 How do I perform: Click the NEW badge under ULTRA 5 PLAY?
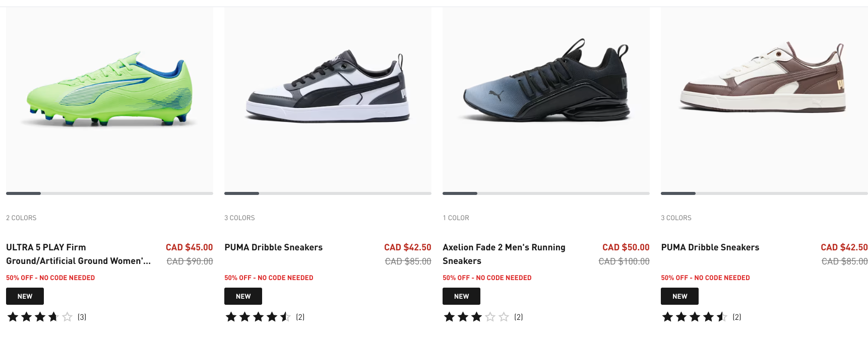coord(25,296)
